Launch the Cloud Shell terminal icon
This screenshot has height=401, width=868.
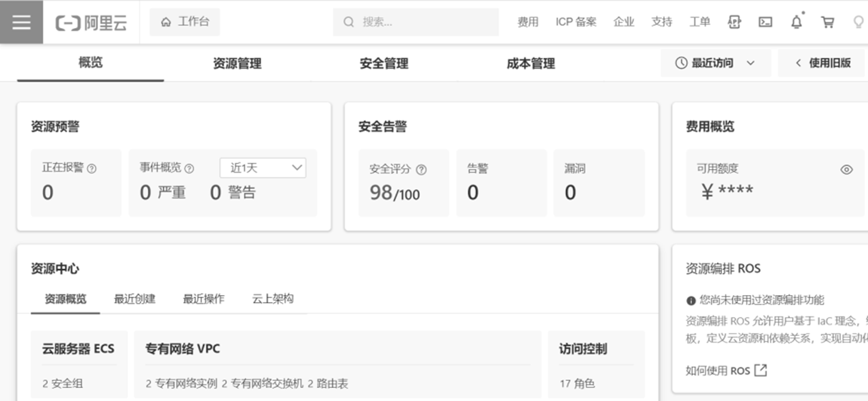(765, 22)
